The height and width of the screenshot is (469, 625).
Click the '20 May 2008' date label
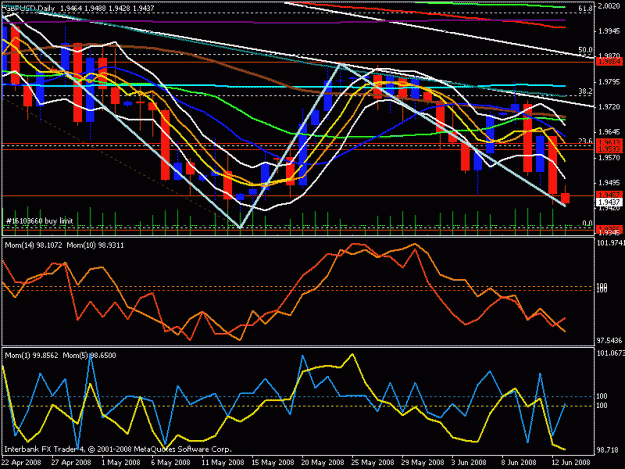(x=322, y=463)
